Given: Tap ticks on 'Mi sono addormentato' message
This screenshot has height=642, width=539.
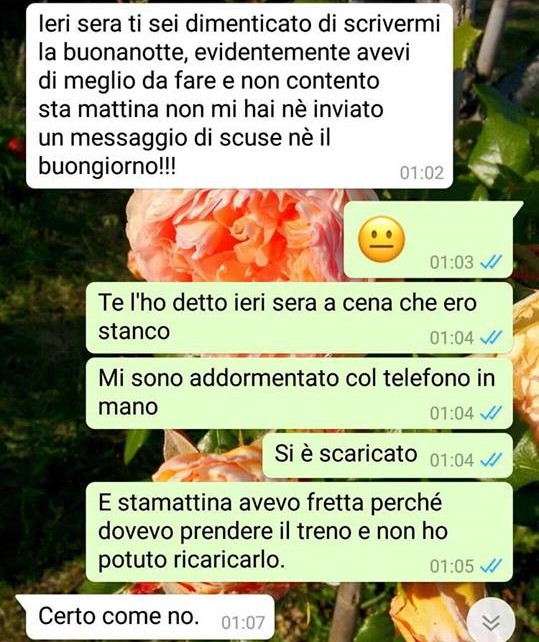Looking at the screenshot, I should pyautogui.click(x=491, y=413).
